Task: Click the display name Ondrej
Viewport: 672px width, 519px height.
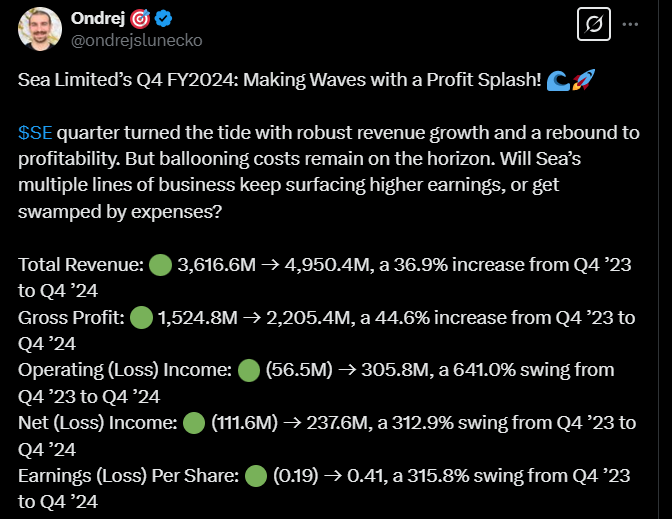Action: [x=97, y=19]
